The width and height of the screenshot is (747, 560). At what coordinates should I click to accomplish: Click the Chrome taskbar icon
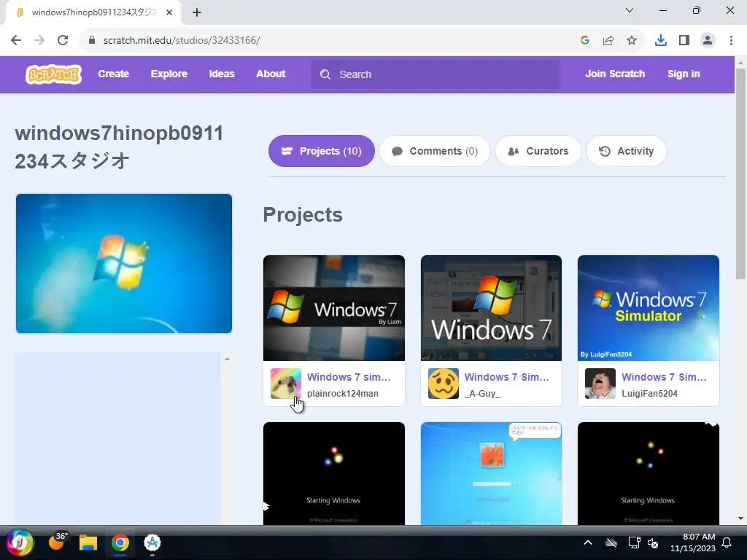[x=120, y=542]
